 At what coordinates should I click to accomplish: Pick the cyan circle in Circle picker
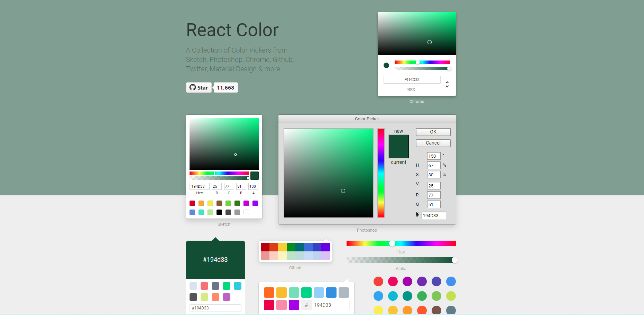click(x=393, y=296)
